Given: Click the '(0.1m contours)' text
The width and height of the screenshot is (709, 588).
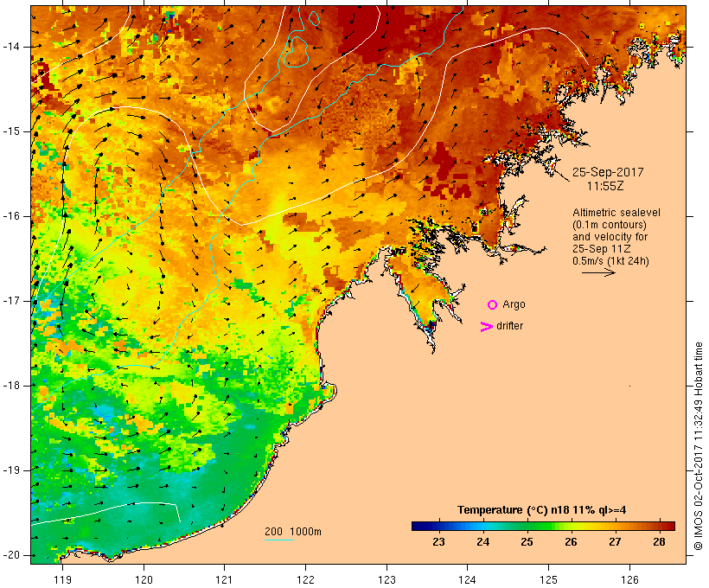Looking at the screenshot, I should [609, 225].
